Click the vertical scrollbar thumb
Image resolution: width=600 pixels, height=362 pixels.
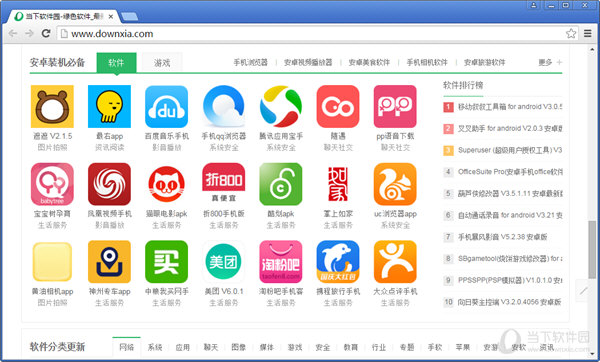coord(592,249)
